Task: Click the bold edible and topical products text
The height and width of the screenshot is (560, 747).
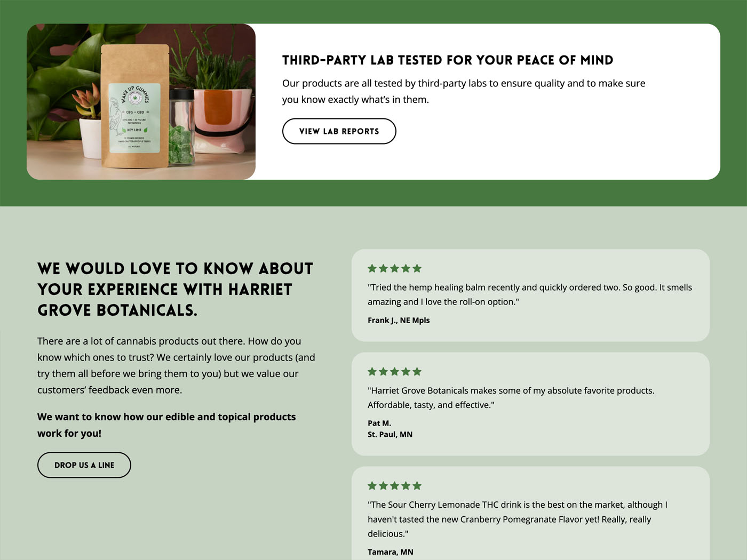Action: [x=166, y=425]
